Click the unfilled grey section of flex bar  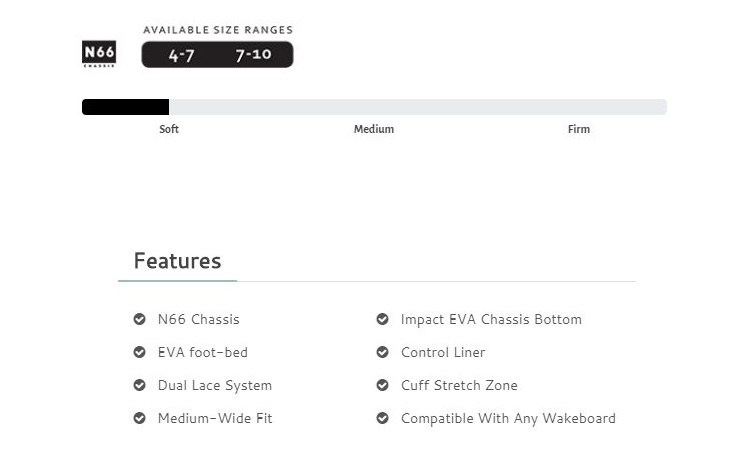point(418,107)
